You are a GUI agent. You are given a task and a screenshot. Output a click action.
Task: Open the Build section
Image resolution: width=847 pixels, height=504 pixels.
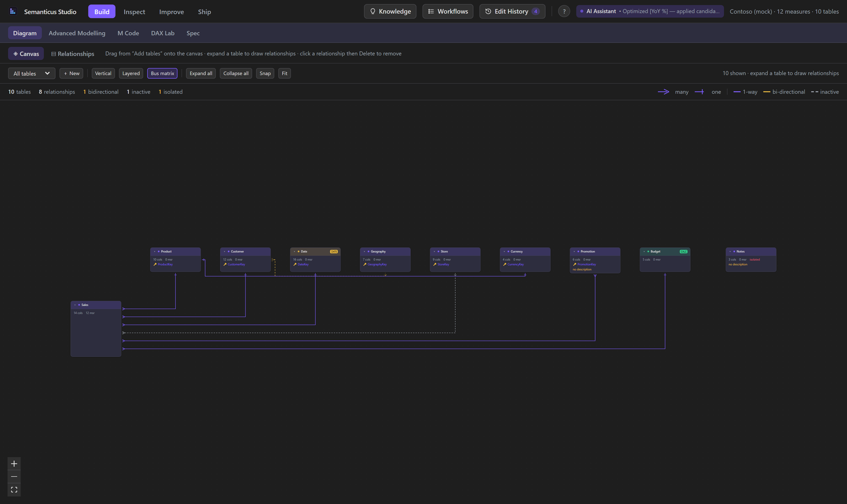102,12
